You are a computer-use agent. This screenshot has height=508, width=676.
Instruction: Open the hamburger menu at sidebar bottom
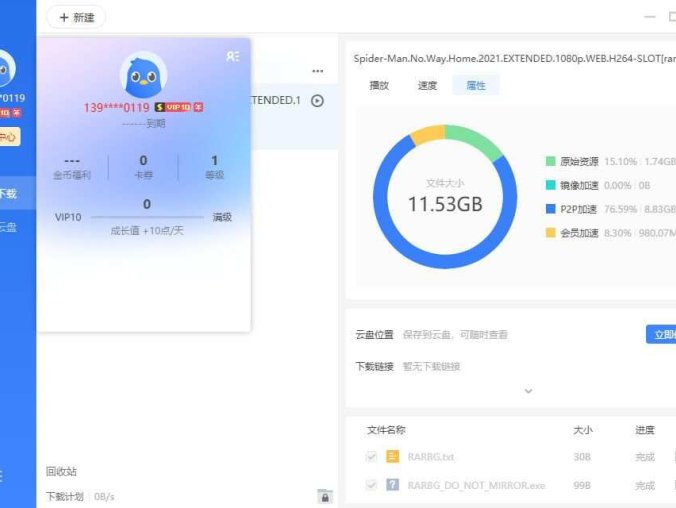pyautogui.click(x=1, y=476)
